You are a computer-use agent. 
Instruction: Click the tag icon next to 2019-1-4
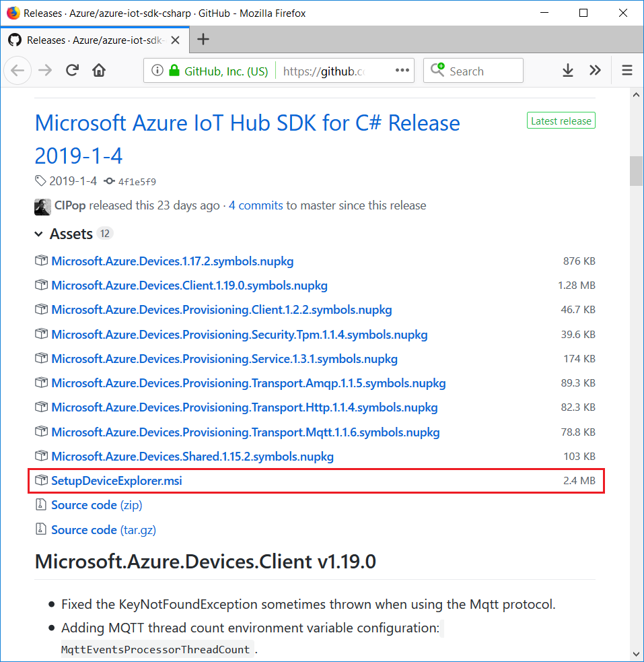[40, 180]
